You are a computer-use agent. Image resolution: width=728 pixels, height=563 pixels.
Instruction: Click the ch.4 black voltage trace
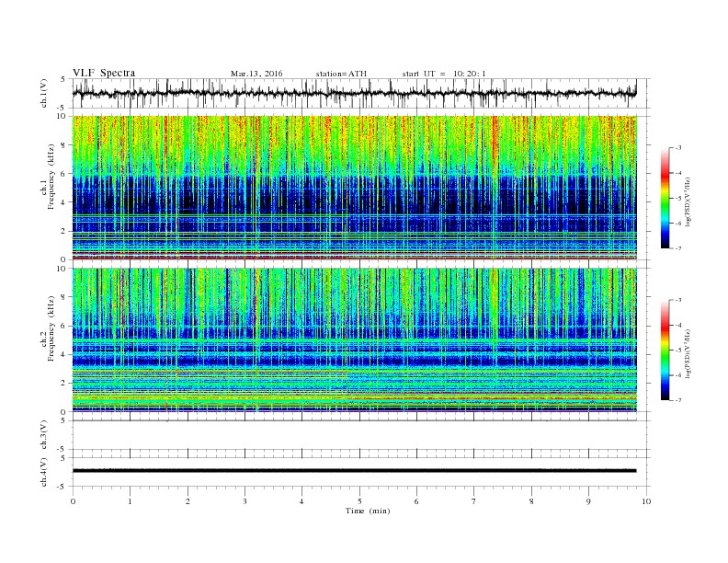coord(354,471)
